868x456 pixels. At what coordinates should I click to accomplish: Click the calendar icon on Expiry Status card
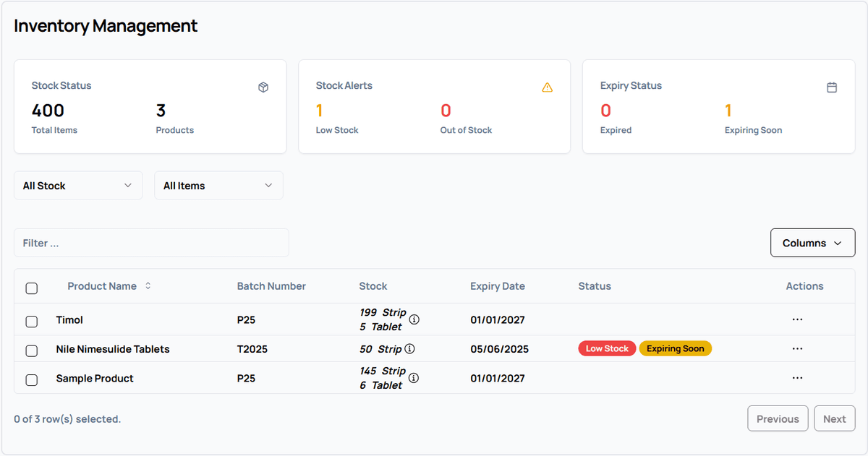(832, 87)
